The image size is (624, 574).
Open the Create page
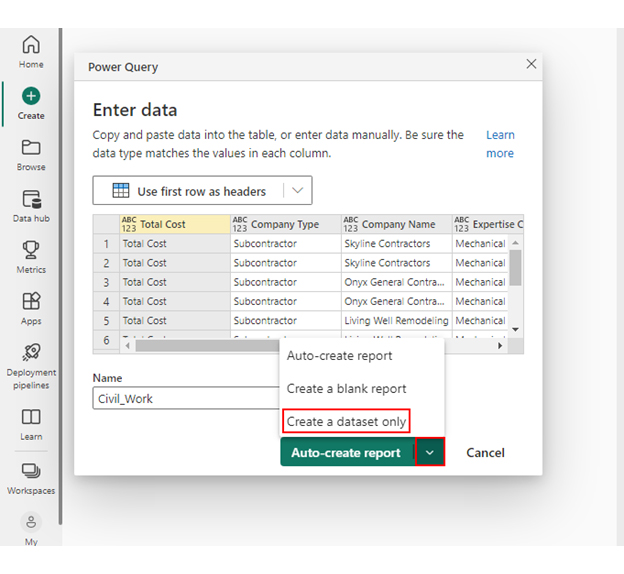click(31, 103)
